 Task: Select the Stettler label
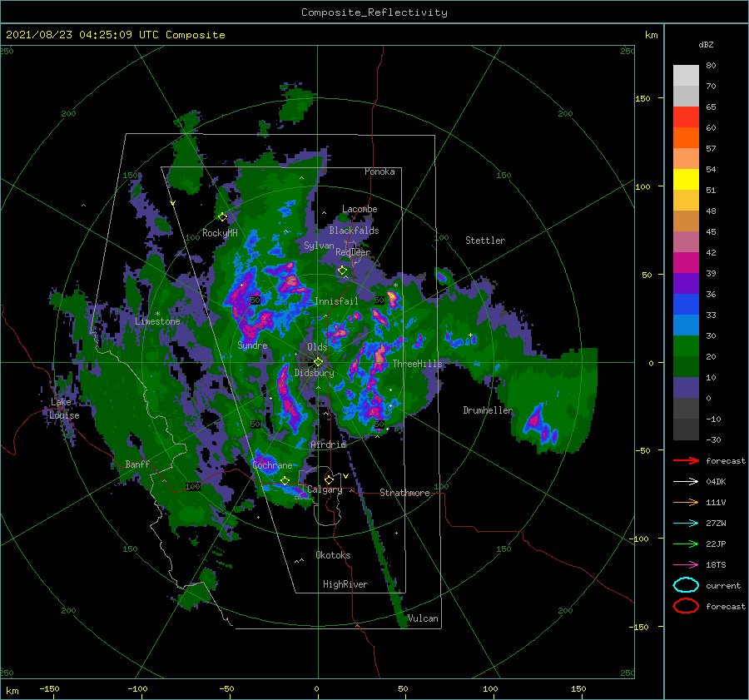click(485, 241)
